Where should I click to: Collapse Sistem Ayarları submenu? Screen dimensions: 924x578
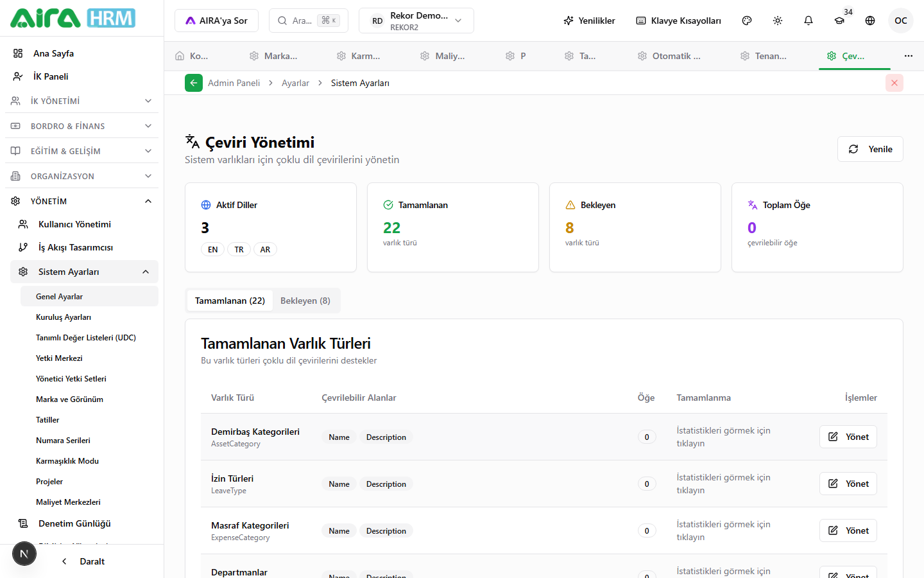tap(84, 272)
